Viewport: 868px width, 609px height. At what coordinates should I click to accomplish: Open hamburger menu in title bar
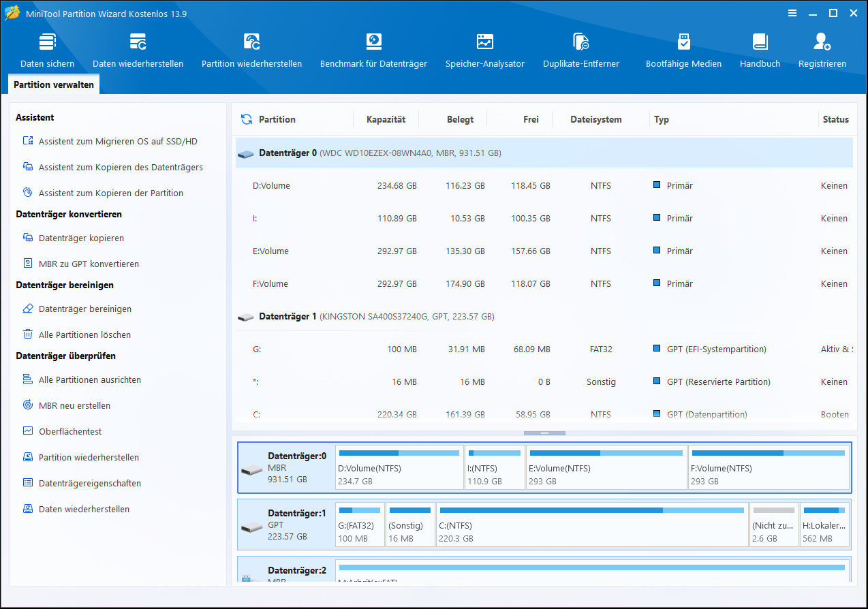point(792,13)
